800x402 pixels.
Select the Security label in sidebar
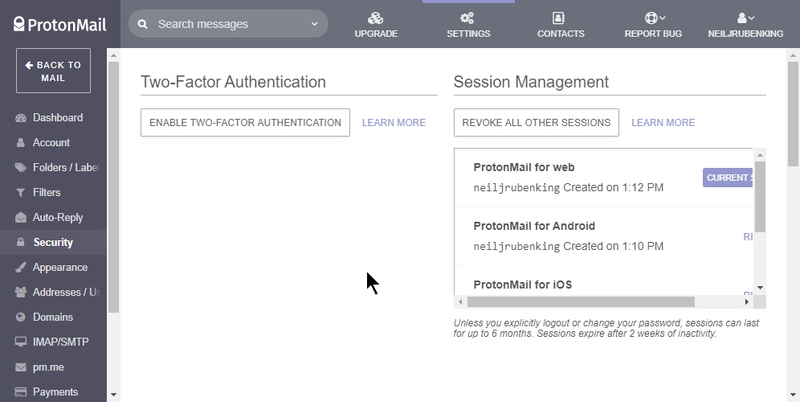(53, 243)
